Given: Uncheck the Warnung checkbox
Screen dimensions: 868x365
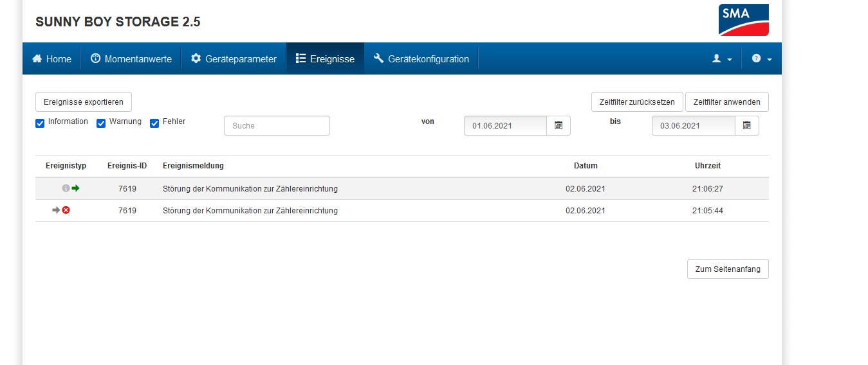Looking at the screenshot, I should (101, 123).
